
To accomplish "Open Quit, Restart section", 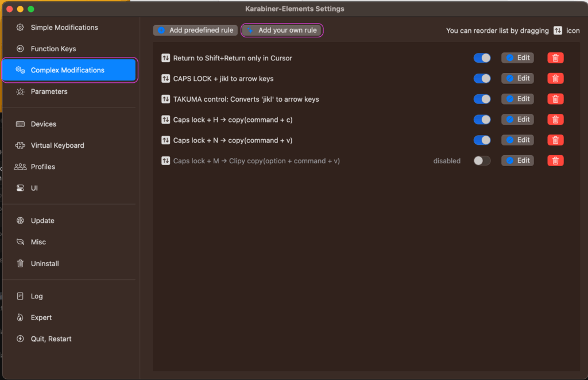I will point(69,339).
